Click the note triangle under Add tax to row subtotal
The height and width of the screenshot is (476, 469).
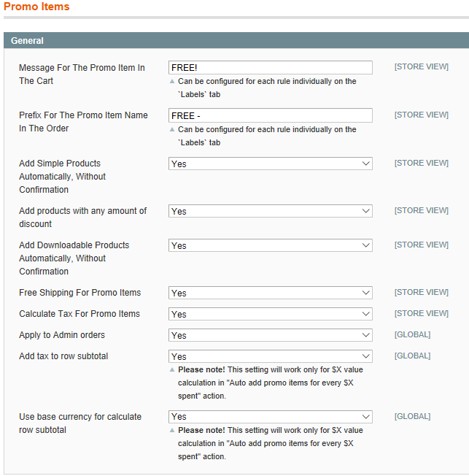[173, 369]
